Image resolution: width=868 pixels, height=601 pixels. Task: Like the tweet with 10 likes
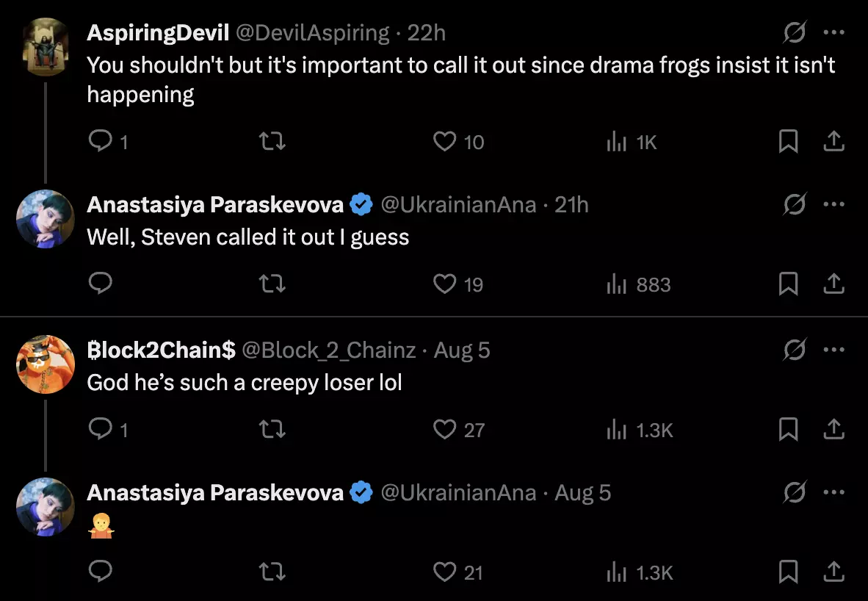tap(444, 141)
